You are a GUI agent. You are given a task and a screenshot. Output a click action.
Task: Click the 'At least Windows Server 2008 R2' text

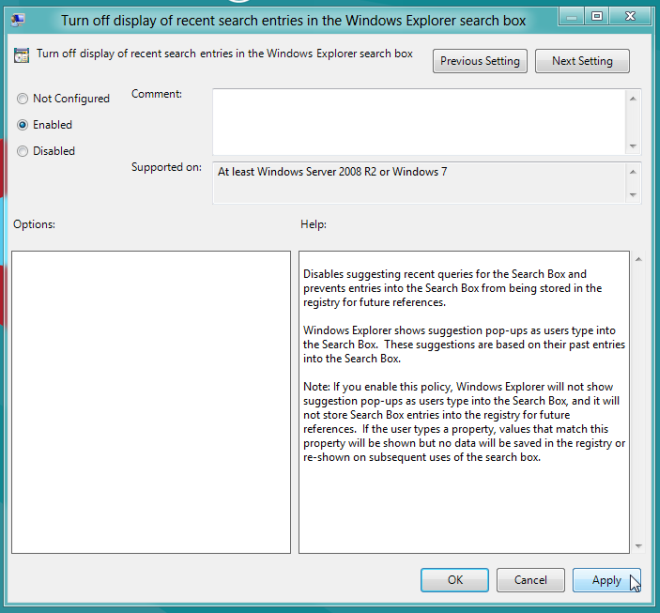click(x=332, y=172)
